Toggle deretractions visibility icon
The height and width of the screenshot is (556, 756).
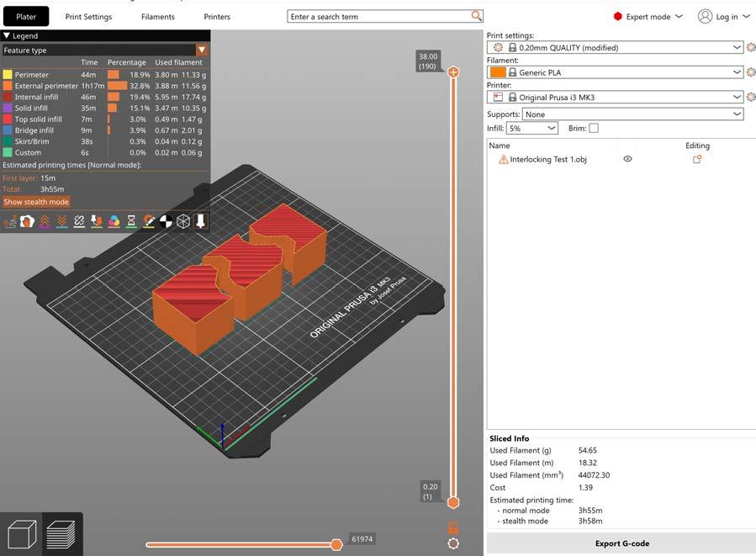61,222
